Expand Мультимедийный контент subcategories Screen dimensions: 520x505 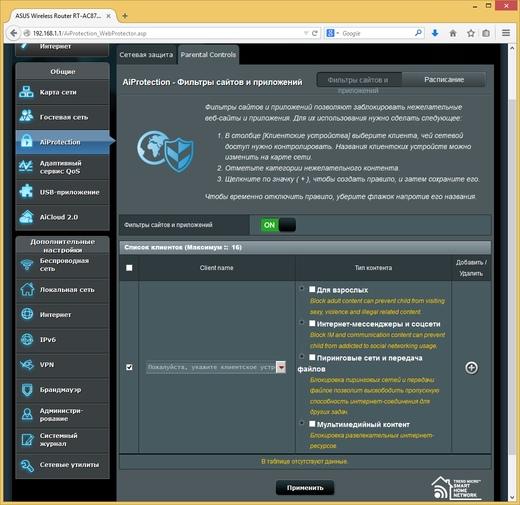(302, 423)
